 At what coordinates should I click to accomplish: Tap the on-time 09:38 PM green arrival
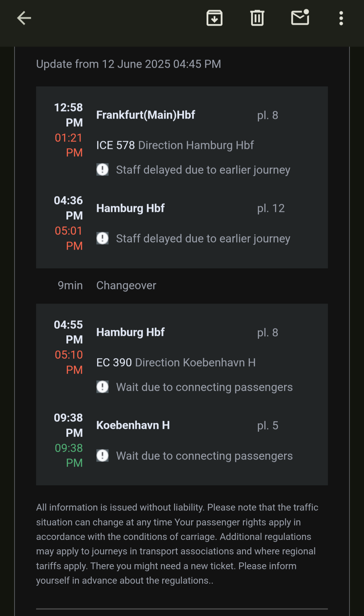[x=69, y=456]
